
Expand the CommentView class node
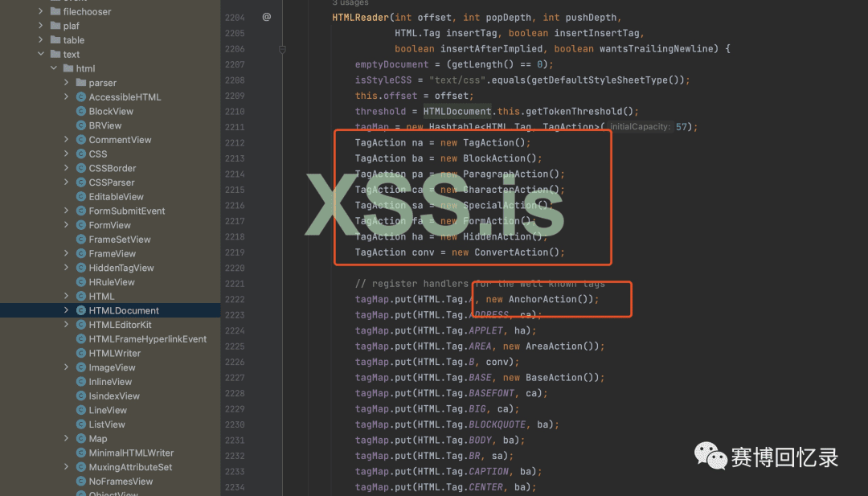pyautogui.click(x=67, y=140)
